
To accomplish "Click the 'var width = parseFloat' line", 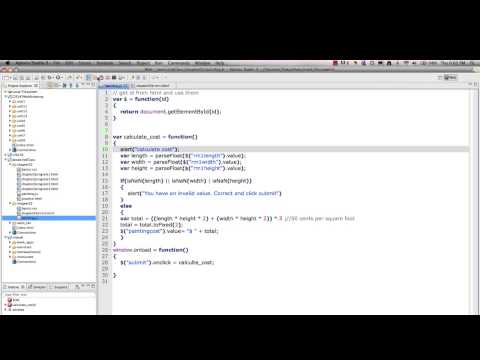I will tap(181, 162).
